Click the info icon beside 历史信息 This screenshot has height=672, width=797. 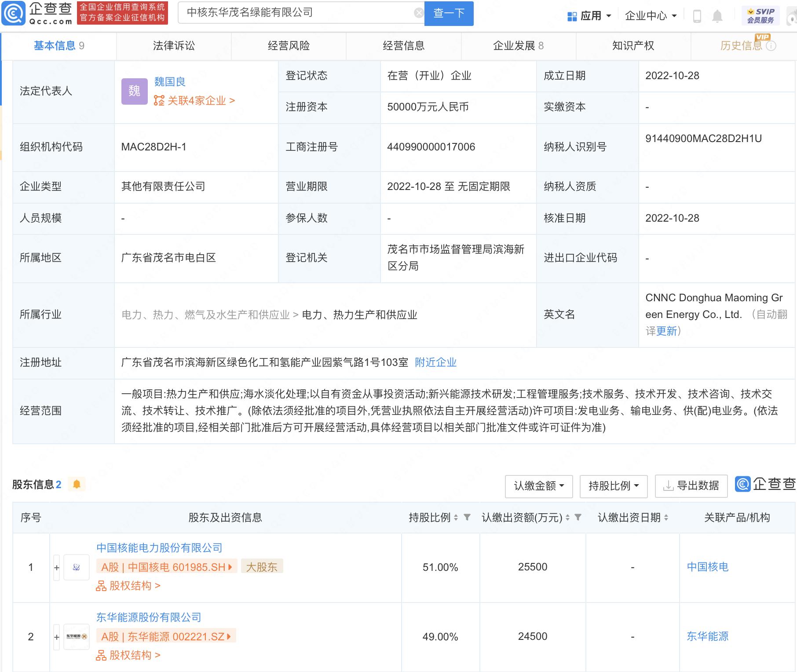coord(771,46)
